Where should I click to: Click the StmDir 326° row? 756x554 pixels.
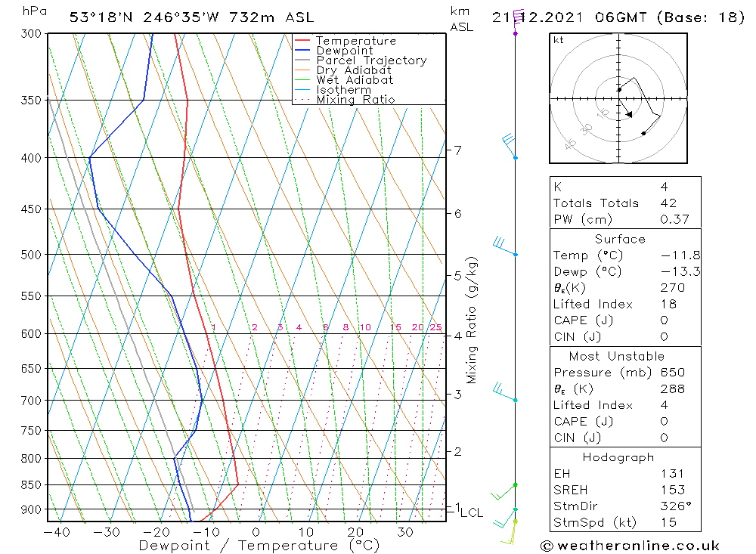click(x=625, y=506)
